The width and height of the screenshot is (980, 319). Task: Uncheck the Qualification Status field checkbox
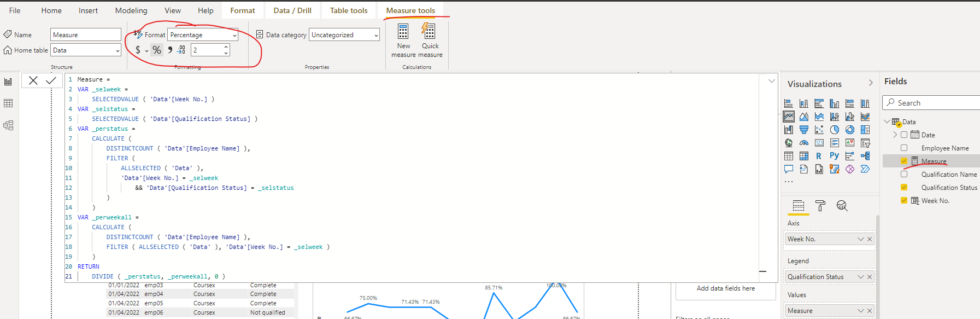pyautogui.click(x=904, y=187)
